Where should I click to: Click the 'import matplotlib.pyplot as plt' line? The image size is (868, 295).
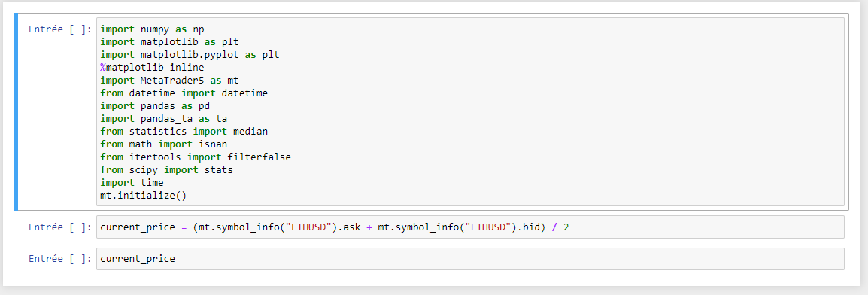190,55
